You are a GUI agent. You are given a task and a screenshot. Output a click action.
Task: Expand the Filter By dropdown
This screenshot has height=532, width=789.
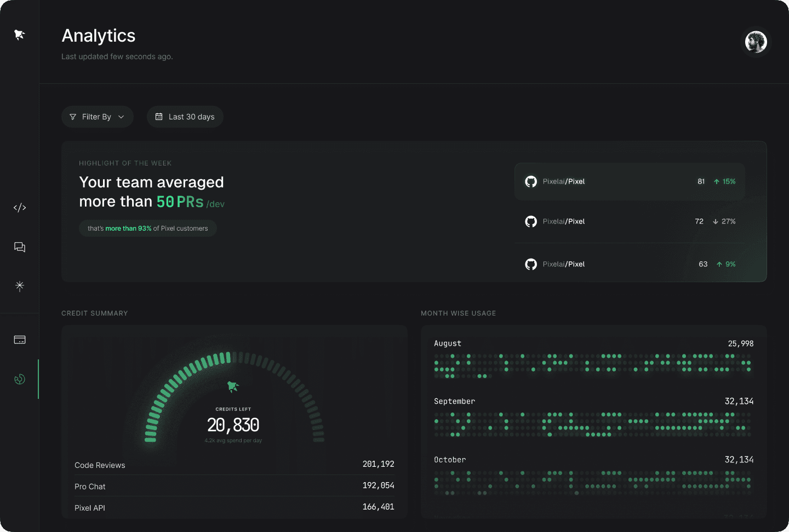98,117
